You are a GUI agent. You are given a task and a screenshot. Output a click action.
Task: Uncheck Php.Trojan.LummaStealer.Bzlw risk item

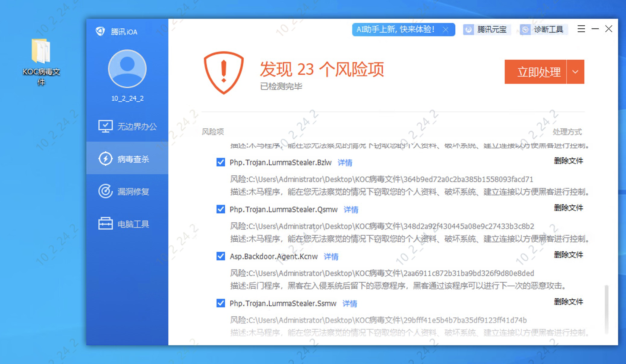(x=221, y=162)
